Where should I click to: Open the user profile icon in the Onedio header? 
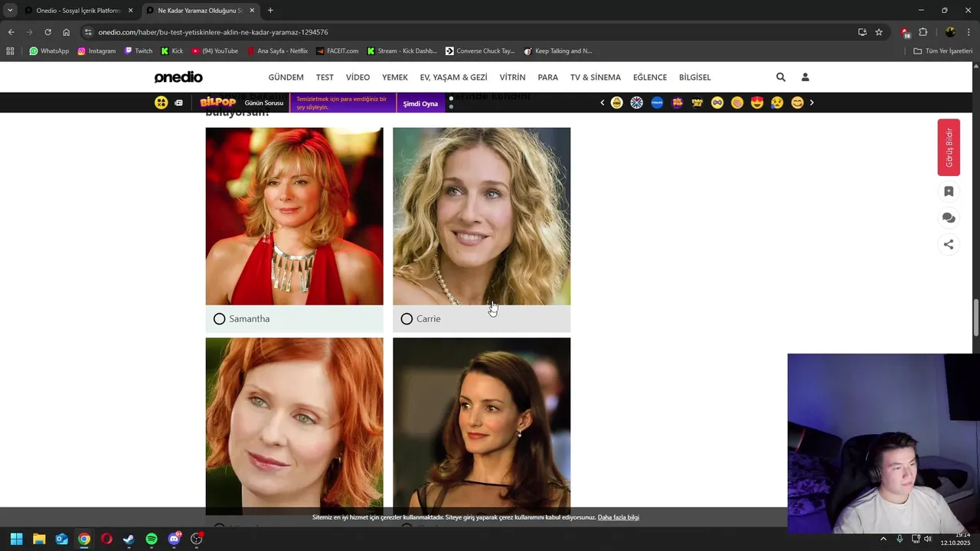805,77
